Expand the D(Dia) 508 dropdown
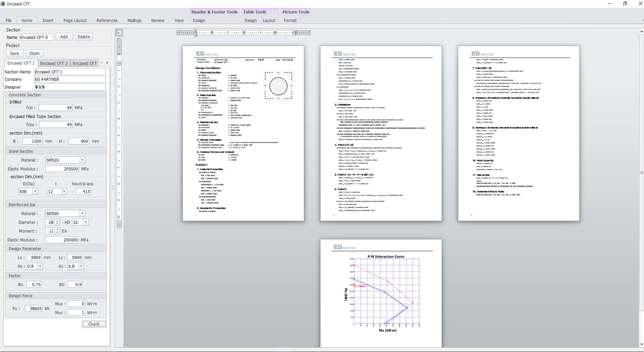Viewport: 644px width, 352px height. click(35, 191)
